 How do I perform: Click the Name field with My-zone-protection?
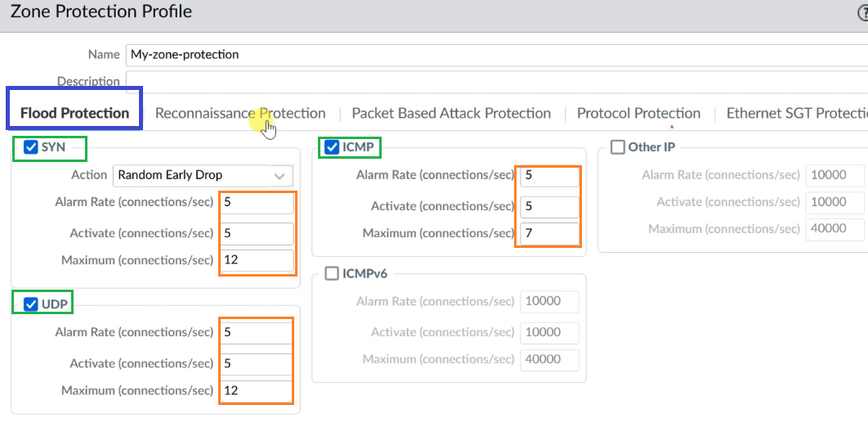coord(497,55)
